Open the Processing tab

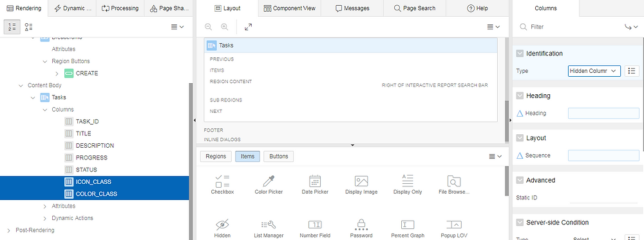click(120, 8)
